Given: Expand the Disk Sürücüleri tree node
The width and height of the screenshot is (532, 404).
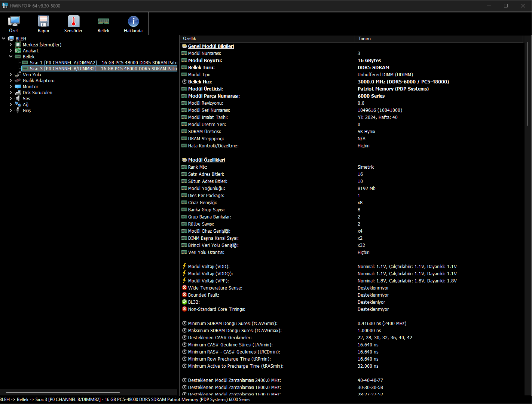Looking at the screenshot, I should (x=11, y=92).
